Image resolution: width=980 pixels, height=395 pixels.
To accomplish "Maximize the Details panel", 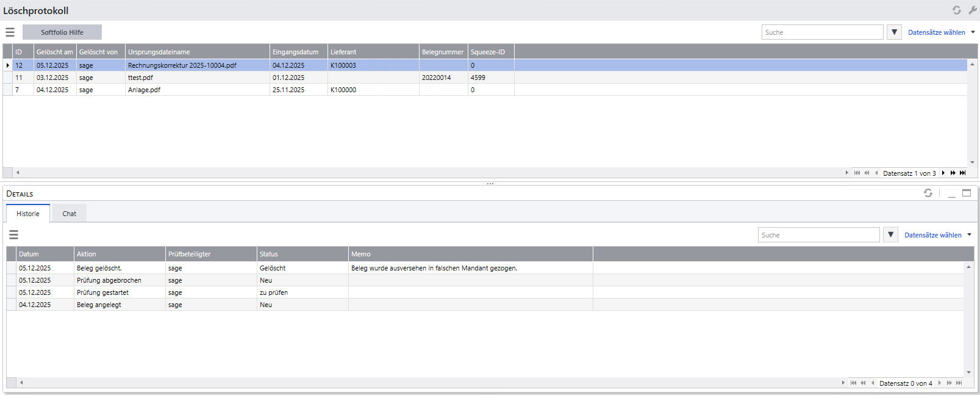I will click(x=967, y=193).
